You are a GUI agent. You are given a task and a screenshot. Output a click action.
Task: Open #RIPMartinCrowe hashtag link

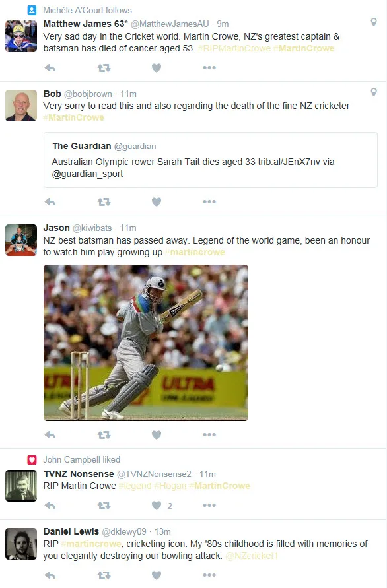234,48
